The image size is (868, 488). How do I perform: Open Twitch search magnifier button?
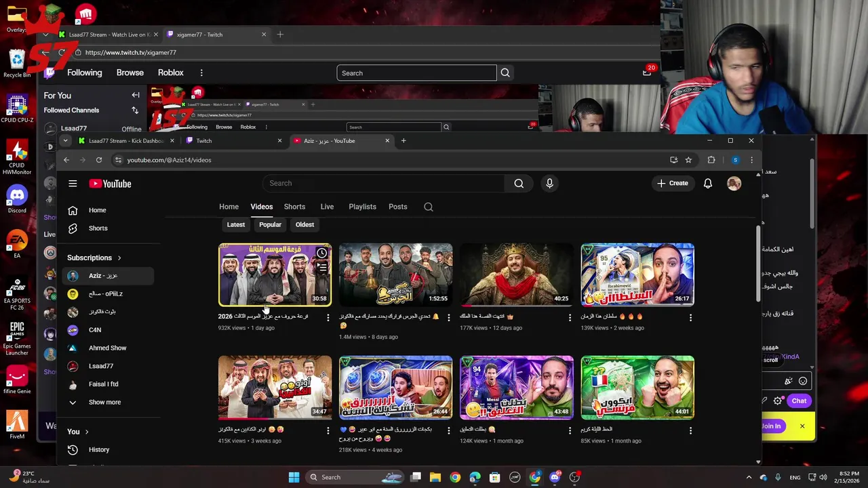[505, 73]
